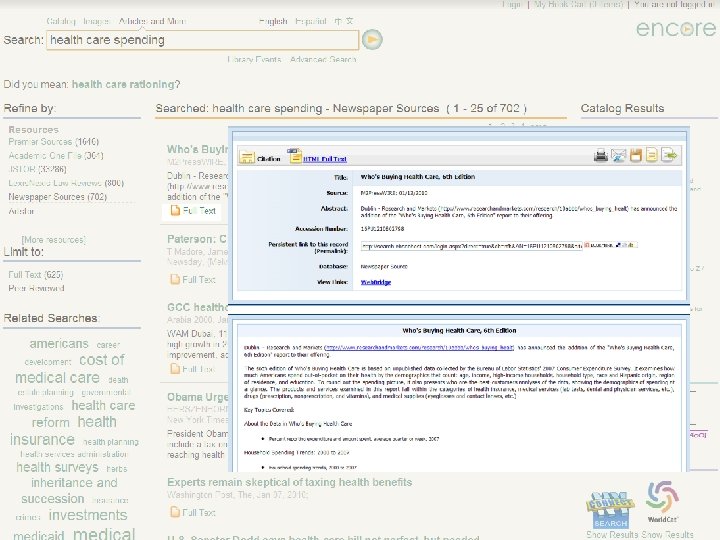Click the orange search go button
This screenshot has height=540, width=720.
[372, 39]
